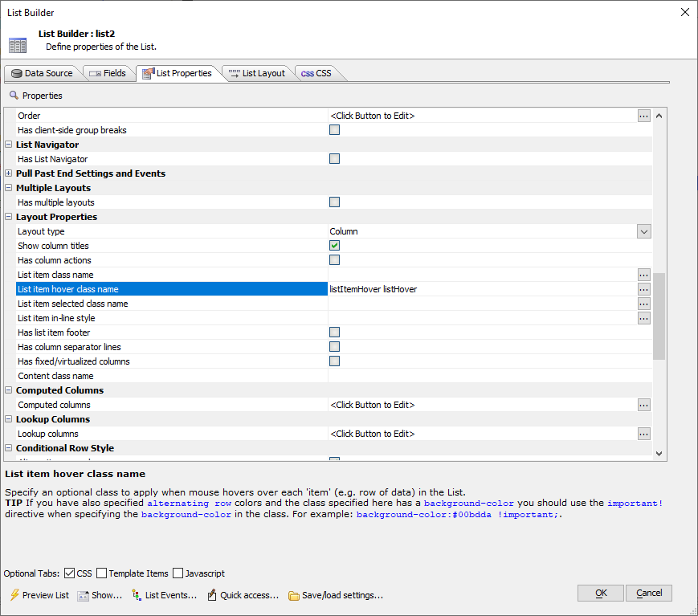Open the Layout type dropdown arrow
698x616 pixels.
click(x=643, y=231)
